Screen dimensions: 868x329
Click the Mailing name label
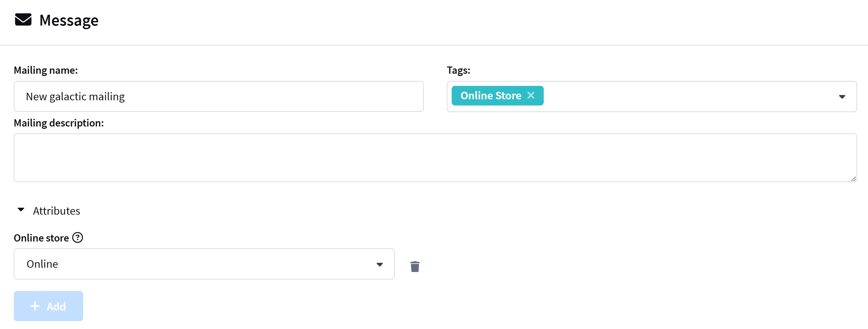(46, 70)
